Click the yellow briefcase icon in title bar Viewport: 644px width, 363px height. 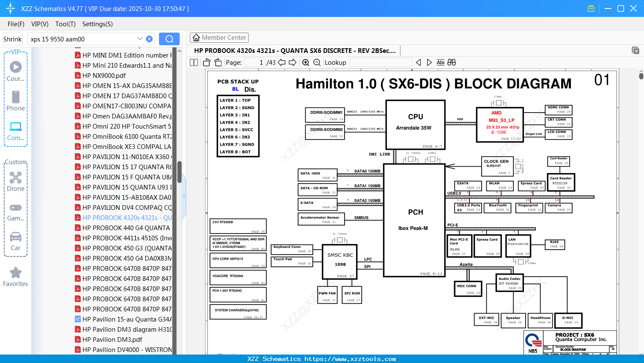pyautogui.click(x=591, y=8)
